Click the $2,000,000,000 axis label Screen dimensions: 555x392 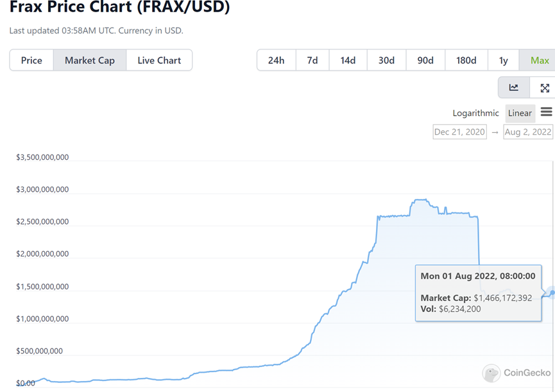tap(42, 253)
